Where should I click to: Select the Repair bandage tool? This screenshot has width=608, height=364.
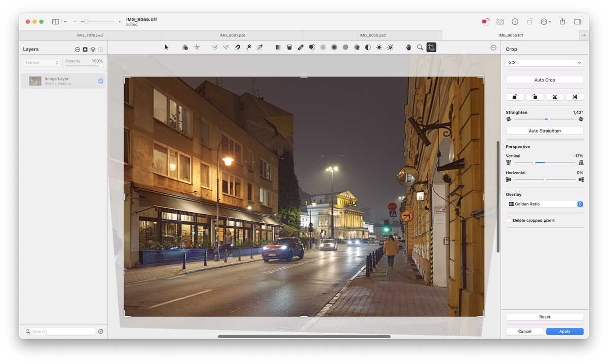tap(300, 47)
